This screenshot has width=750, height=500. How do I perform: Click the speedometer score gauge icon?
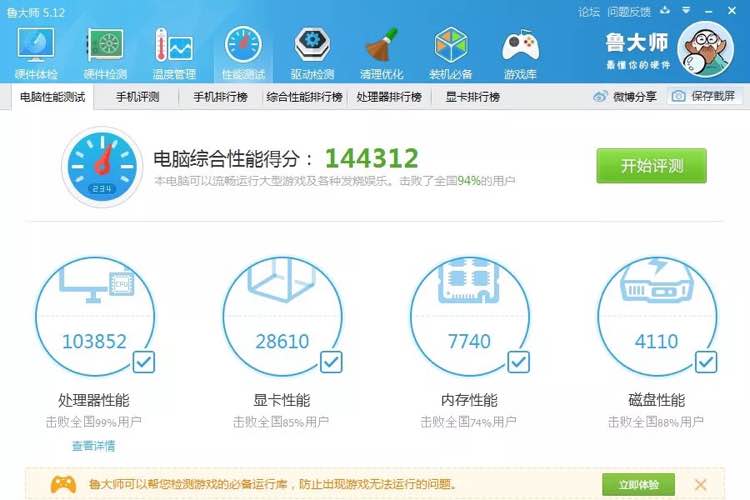102,167
